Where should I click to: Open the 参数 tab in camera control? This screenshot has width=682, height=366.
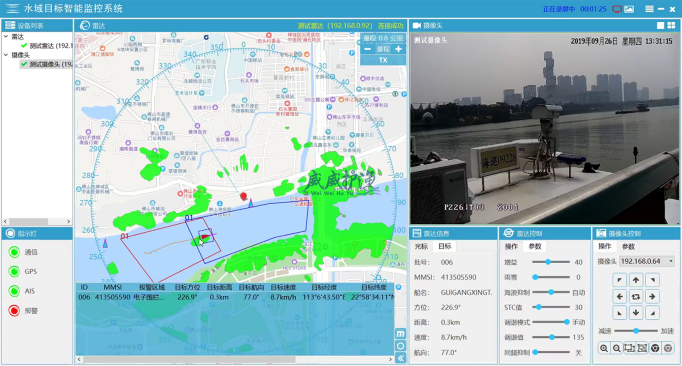pos(628,246)
